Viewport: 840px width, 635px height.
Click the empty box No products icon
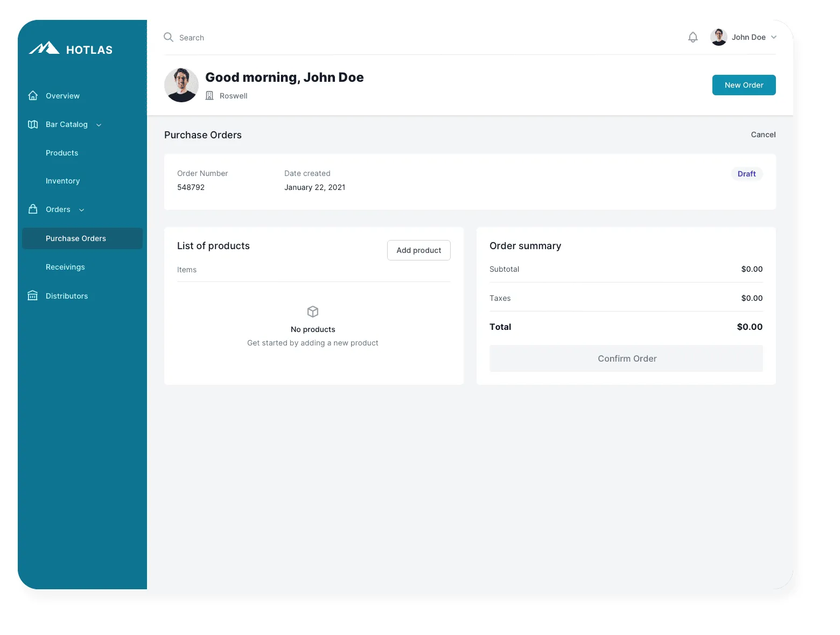[x=313, y=312]
